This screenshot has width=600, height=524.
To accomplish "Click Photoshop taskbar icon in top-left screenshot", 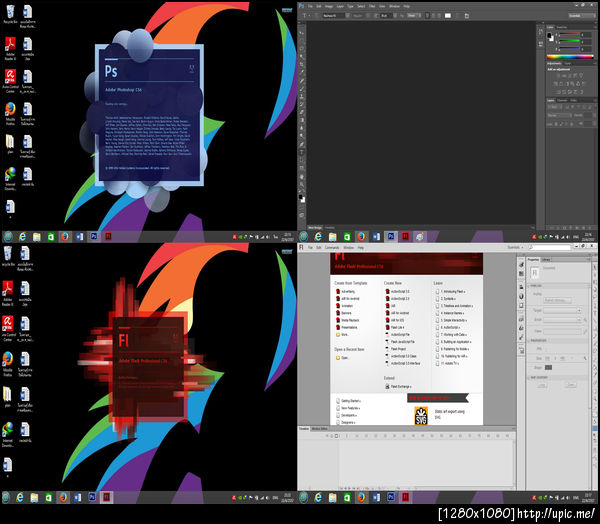I will point(94,237).
